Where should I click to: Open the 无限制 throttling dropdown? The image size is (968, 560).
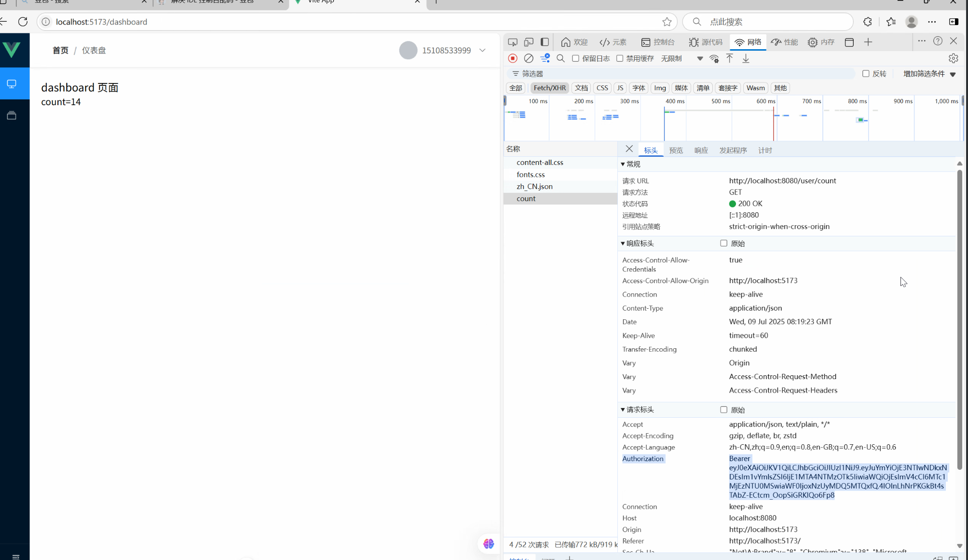click(x=682, y=59)
